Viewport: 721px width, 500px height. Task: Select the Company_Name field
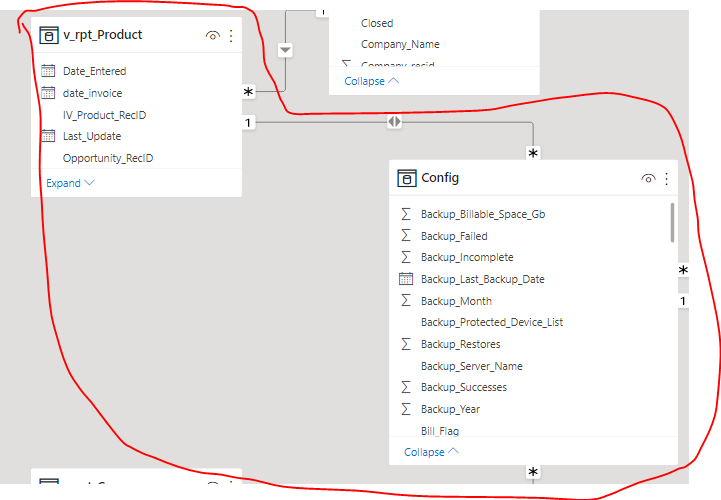click(400, 44)
